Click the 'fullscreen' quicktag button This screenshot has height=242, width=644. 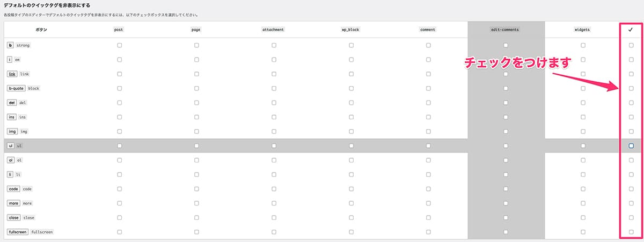click(x=18, y=232)
